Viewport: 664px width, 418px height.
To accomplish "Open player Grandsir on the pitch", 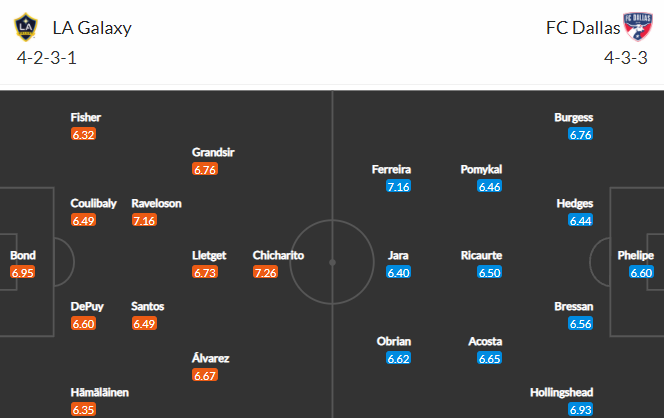I will pyautogui.click(x=213, y=152).
